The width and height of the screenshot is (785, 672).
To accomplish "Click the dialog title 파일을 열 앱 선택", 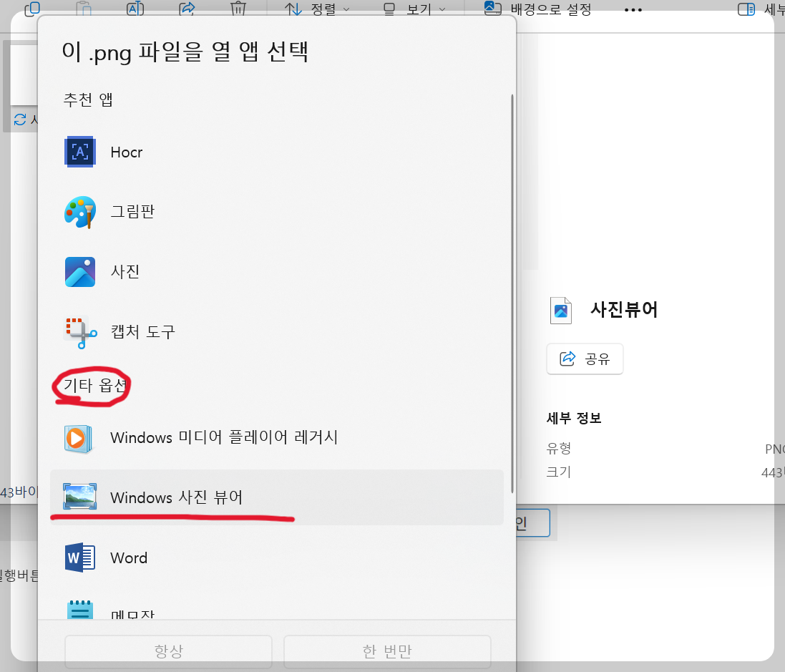I will (185, 52).
